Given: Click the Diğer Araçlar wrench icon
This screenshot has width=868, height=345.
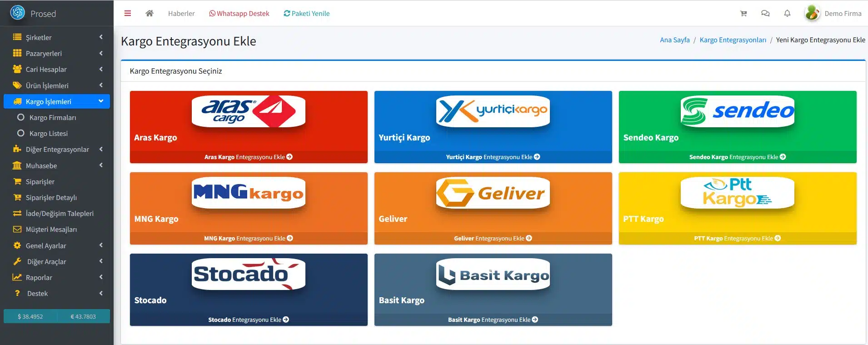Looking at the screenshot, I should [x=17, y=261].
